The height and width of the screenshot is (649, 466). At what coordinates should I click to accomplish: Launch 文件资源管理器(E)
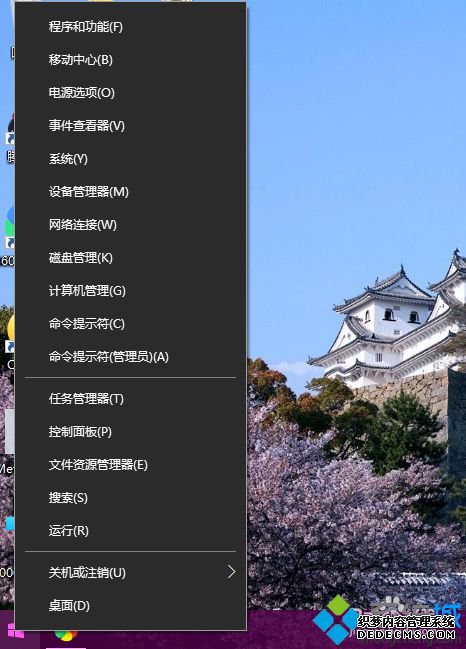(131, 465)
